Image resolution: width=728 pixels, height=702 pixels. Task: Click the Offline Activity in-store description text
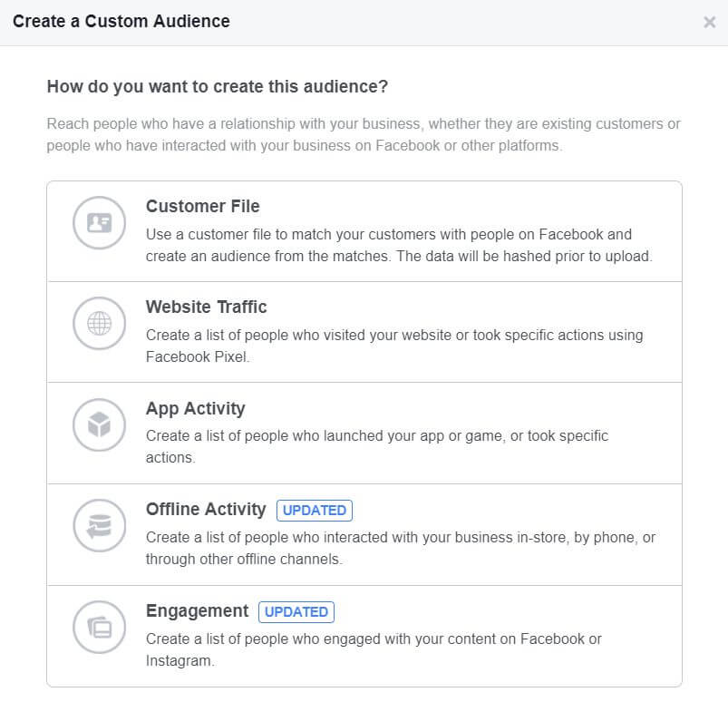[400, 548]
